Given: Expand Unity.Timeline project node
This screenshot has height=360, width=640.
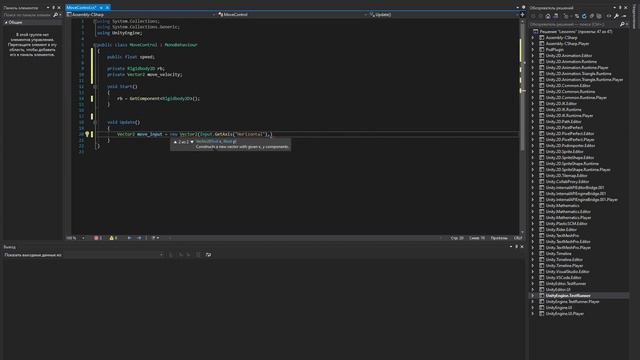Looking at the screenshot, I should [533, 253].
